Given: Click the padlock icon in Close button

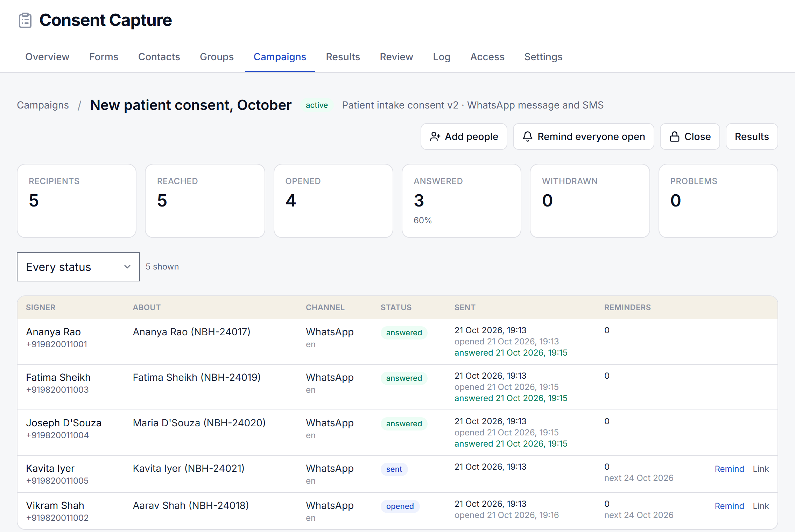Looking at the screenshot, I should tap(674, 136).
